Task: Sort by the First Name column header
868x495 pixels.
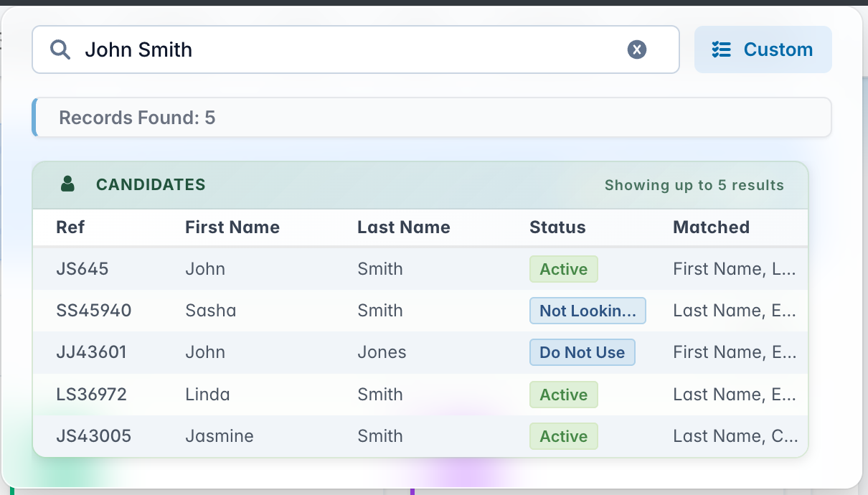Action: 232,227
